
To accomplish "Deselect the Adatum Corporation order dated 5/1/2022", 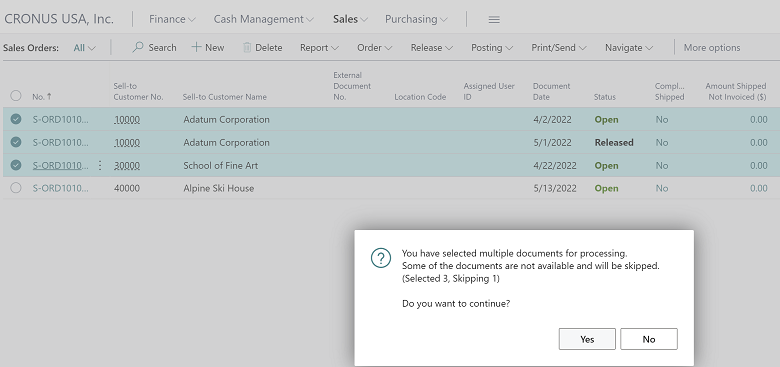I will tap(16, 142).
